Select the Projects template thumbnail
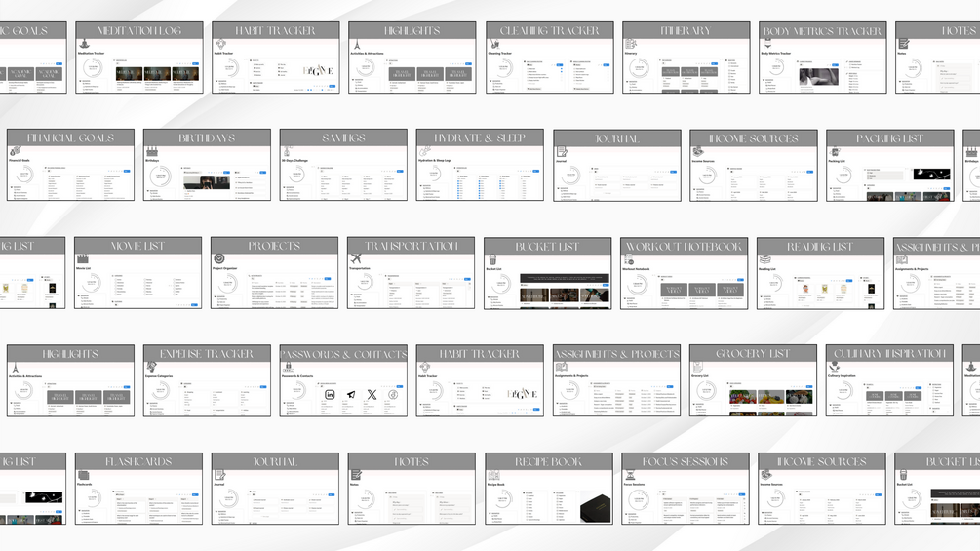Image resolution: width=980 pixels, height=551 pixels. (274, 273)
